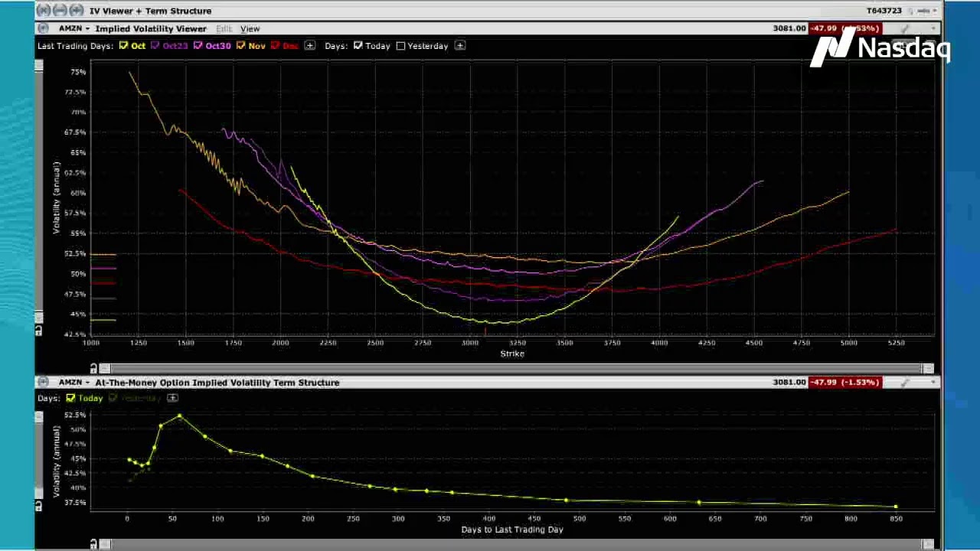Click top handle of term structure vertical scroll
This screenshot has height=551, width=980.
[x=39, y=416]
